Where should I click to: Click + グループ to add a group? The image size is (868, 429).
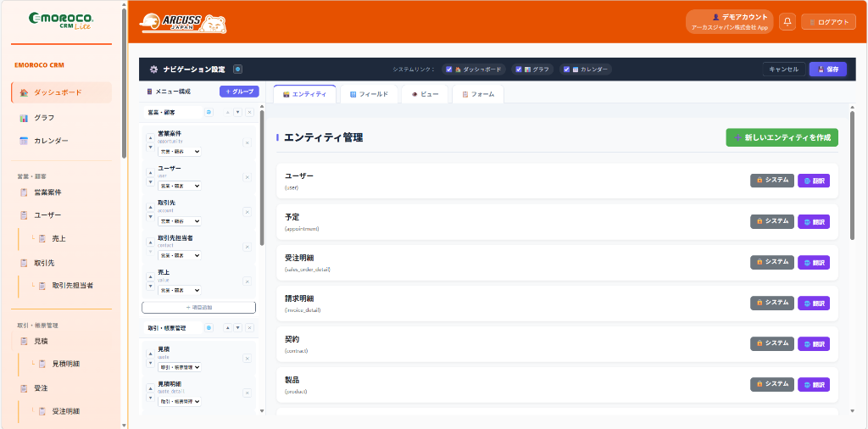[239, 92]
